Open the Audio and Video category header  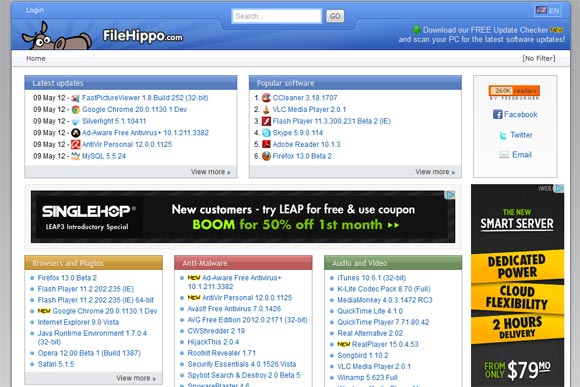393,263
